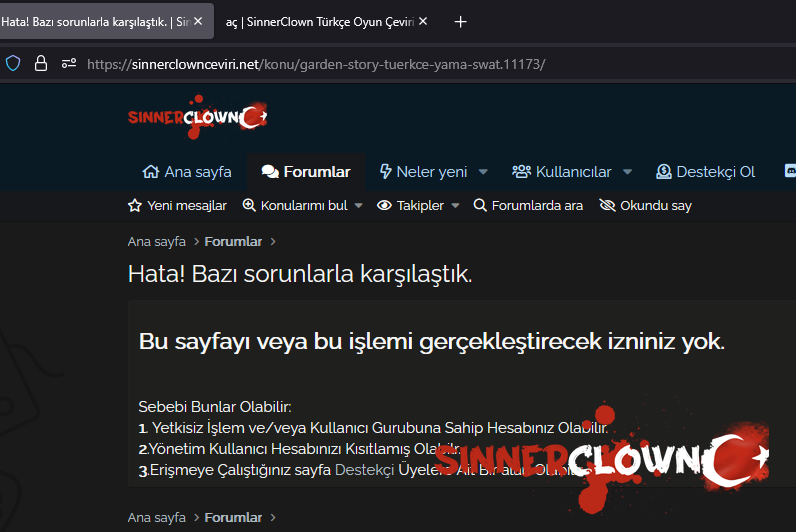Expand the Kullanıcılar dropdown arrow

pyautogui.click(x=627, y=172)
